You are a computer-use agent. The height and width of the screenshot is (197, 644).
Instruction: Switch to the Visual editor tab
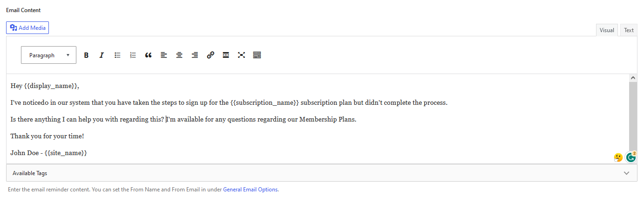point(607,30)
